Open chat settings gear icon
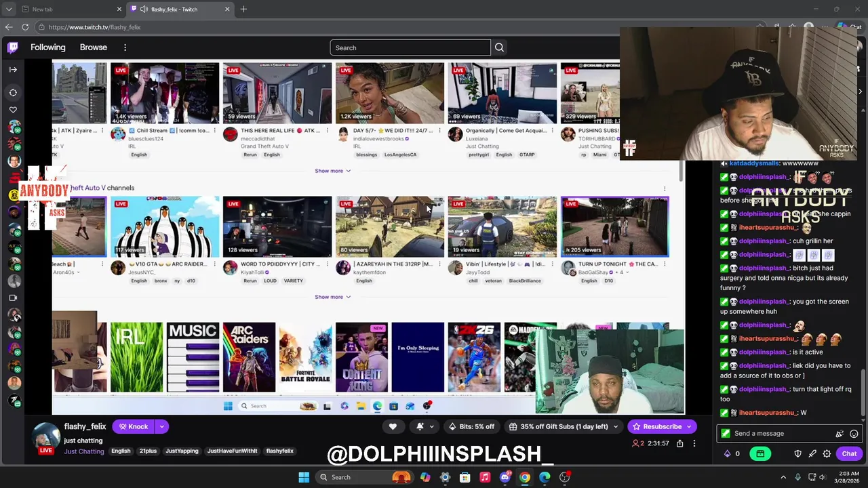868x488 pixels. [827, 453]
